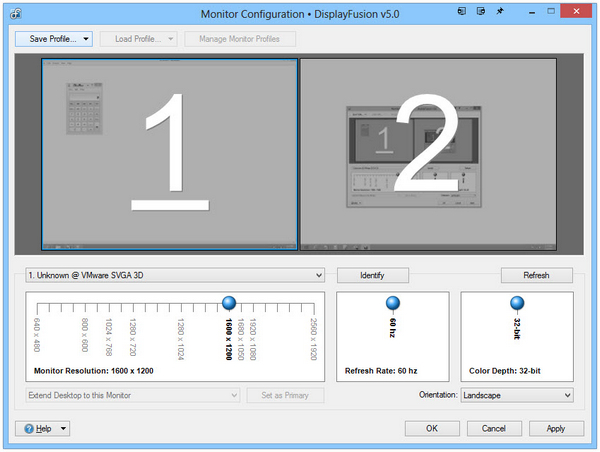Click the disabled Load Profile button
This screenshot has height=452, width=600.
[139, 39]
